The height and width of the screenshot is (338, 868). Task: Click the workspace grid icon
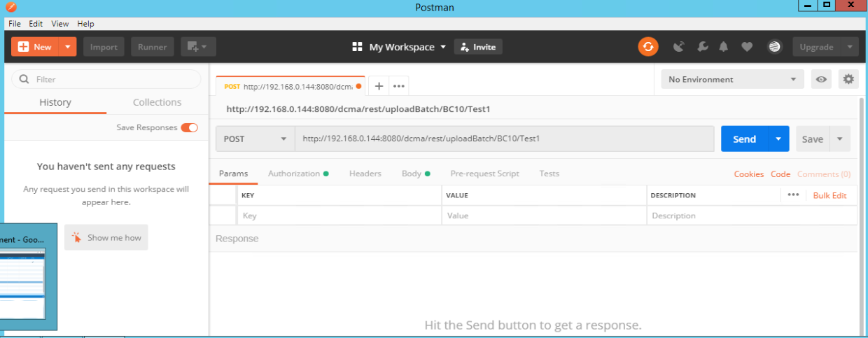[357, 47]
